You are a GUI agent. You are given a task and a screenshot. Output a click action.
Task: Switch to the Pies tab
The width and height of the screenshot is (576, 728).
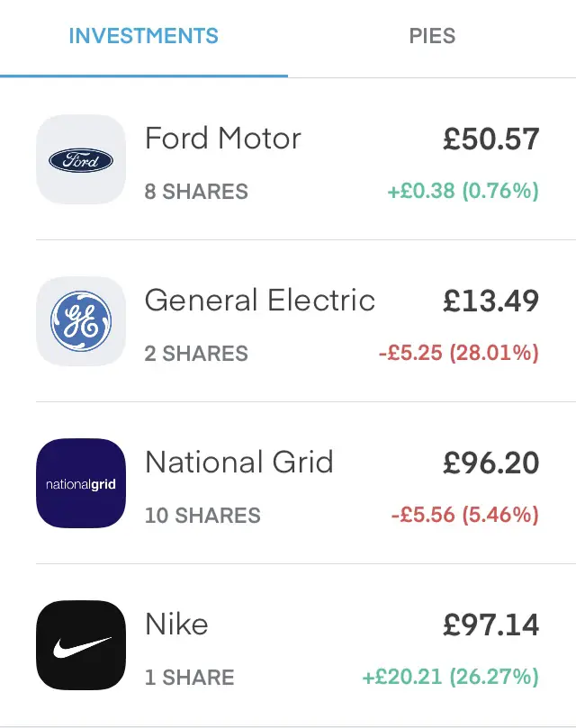[432, 36]
